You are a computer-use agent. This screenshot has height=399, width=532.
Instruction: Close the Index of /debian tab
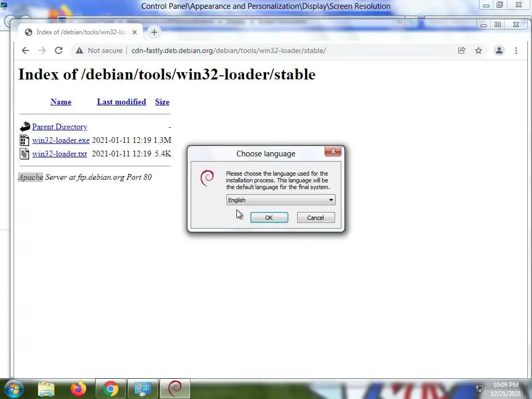(x=135, y=32)
